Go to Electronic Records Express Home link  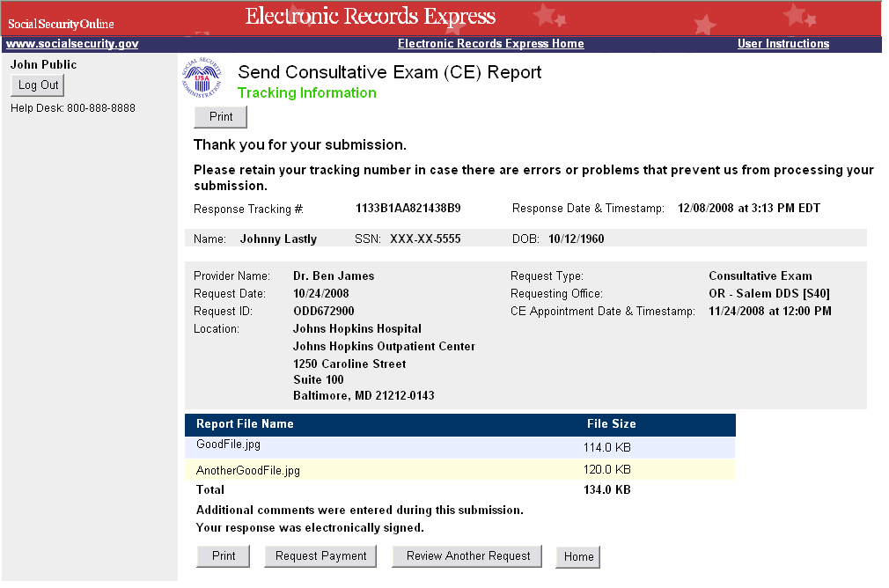(490, 44)
